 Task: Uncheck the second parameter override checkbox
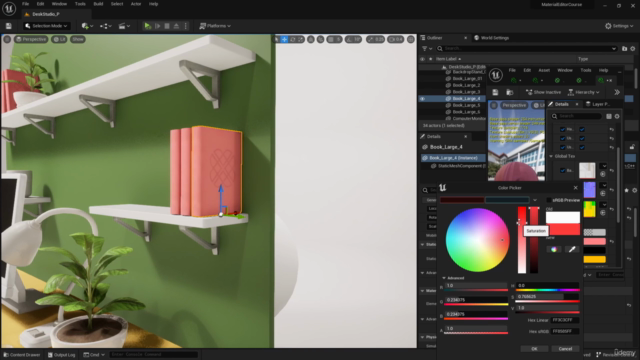pyautogui.click(x=562, y=138)
